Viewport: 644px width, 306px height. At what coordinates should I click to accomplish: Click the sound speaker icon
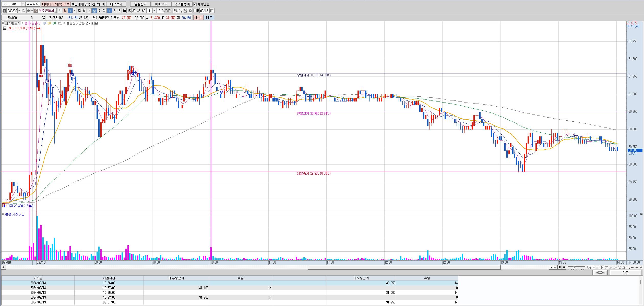29,11
